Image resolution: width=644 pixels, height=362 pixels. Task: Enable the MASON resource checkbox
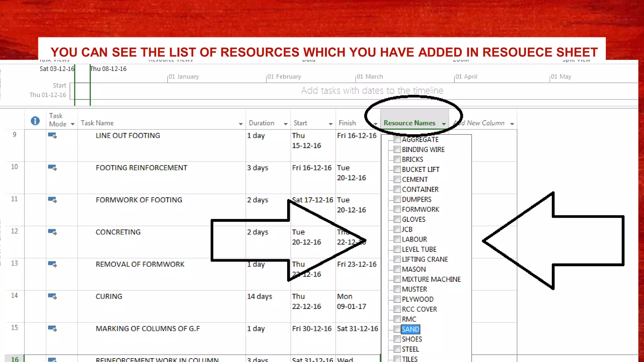point(397,269)
